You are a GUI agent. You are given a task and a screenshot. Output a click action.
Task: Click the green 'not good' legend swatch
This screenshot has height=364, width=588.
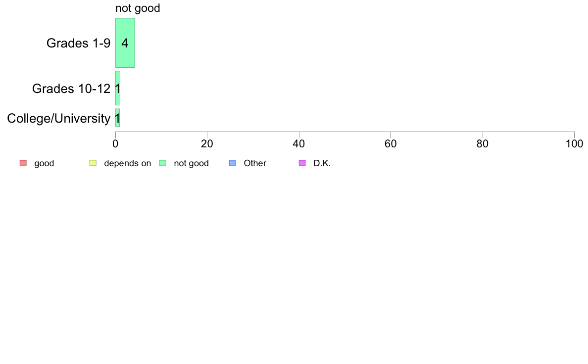pos(163,163)
